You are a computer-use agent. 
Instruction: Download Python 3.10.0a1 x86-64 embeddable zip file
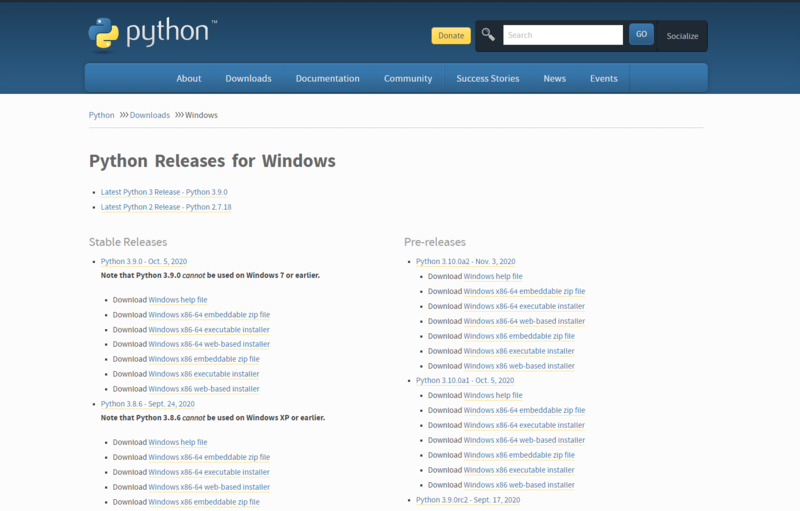[524, 410]
